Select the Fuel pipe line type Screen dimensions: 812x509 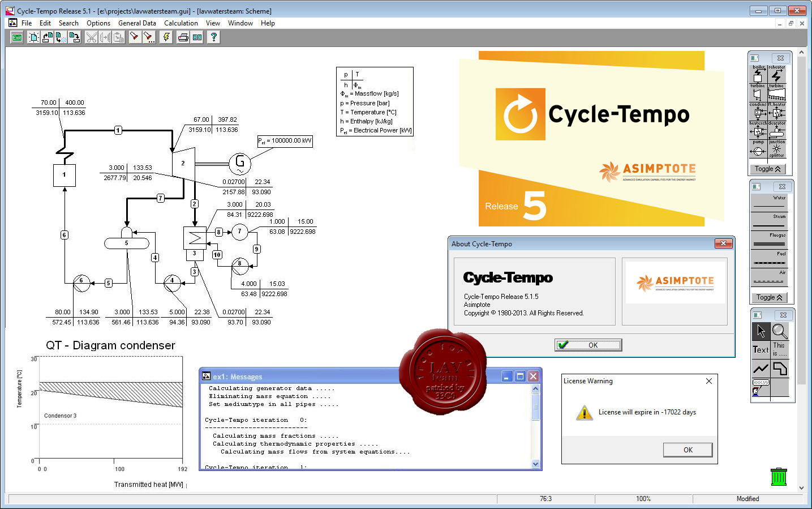click(769, 259)
